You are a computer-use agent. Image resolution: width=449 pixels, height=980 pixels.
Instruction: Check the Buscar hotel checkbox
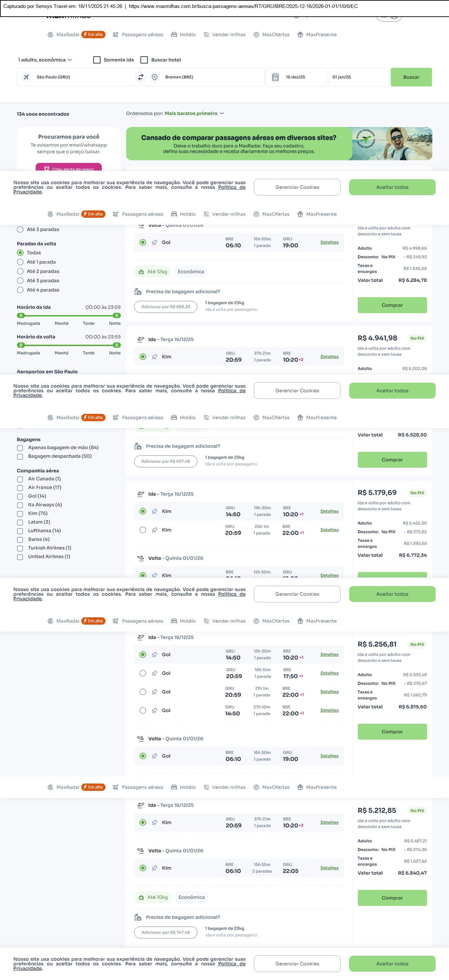pos(144,60)
